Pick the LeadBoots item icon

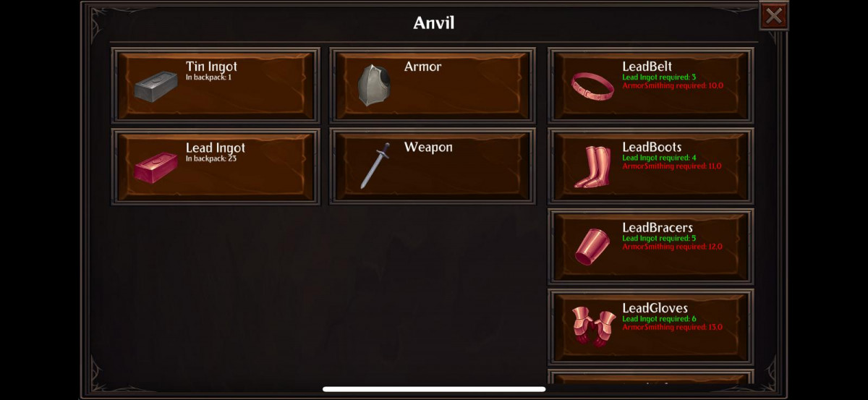pyautogui.click(x=592, y=167)
